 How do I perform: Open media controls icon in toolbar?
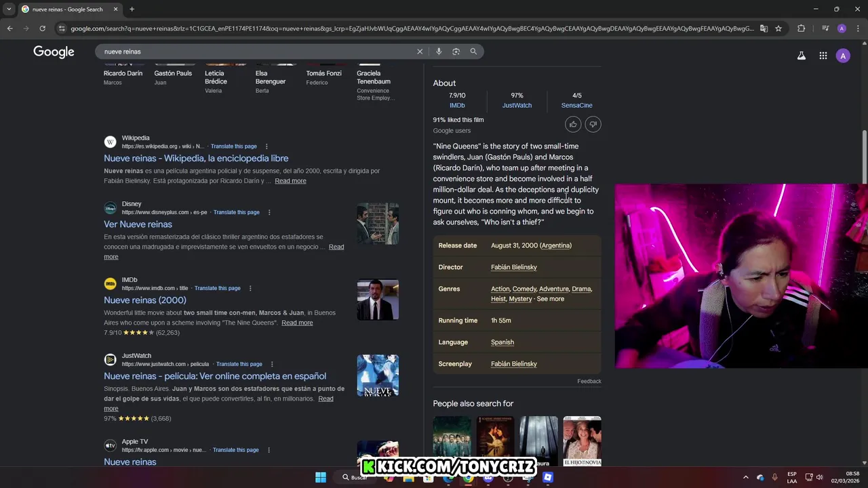click(825, 28)
